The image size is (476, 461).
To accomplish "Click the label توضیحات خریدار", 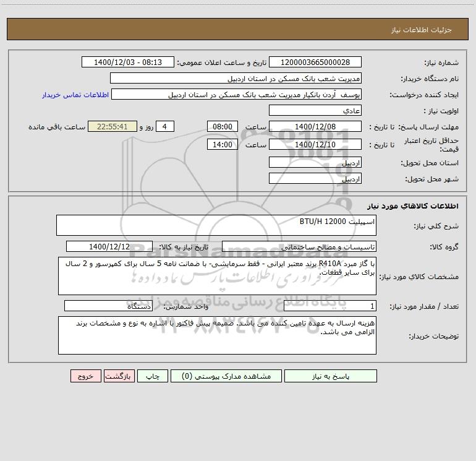I will pyautogui.click(x=433, y=336).
